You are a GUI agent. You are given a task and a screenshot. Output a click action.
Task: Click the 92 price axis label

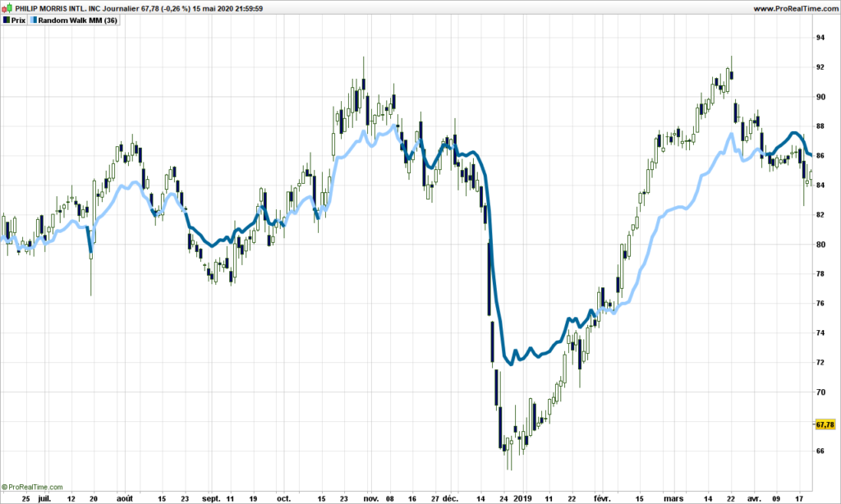pos(820,67)
